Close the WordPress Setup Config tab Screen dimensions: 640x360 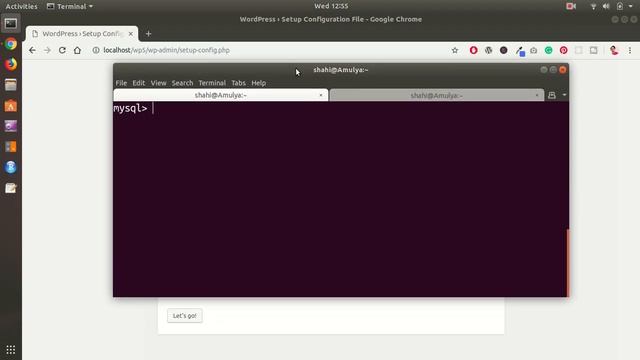click(x=131, y=34)
